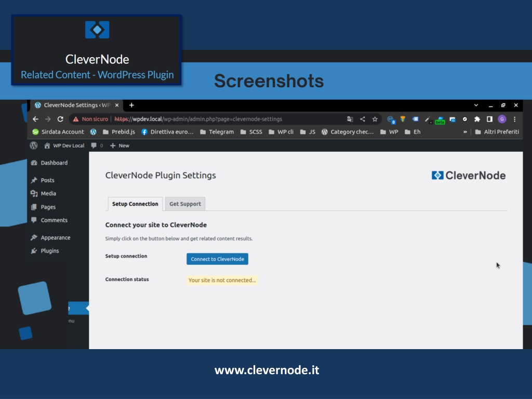Open the Category chec... bookmark
This screenshot has width=532, height=399.
[348, 132]
